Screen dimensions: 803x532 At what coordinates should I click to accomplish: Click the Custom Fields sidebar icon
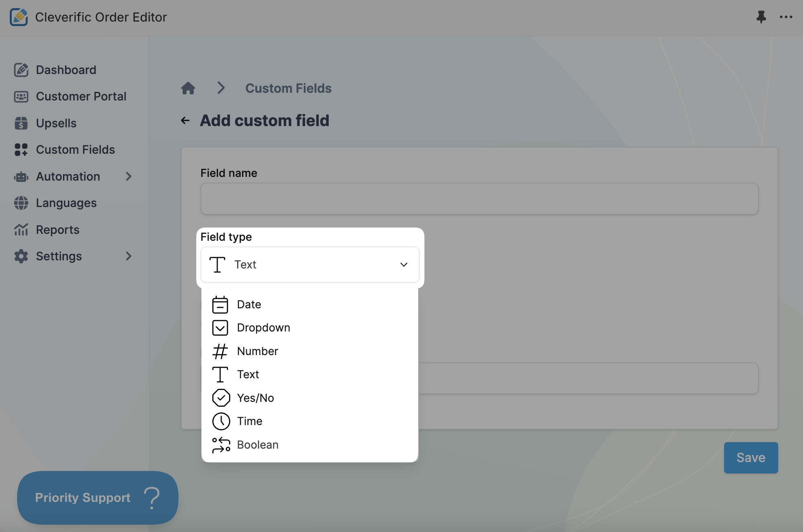point(21,150)
